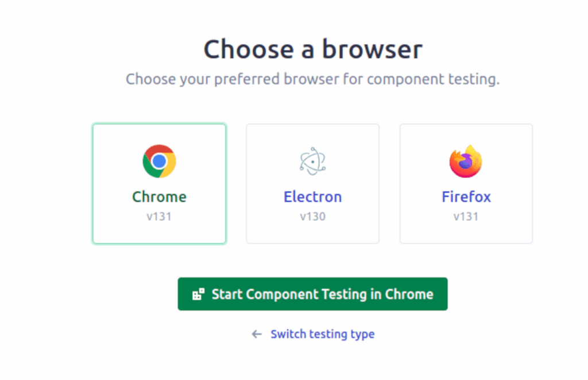Click the Firefox name label
The height and width of the screenshot is (380, 588).
pyautogui.click(x=466, y=197)
